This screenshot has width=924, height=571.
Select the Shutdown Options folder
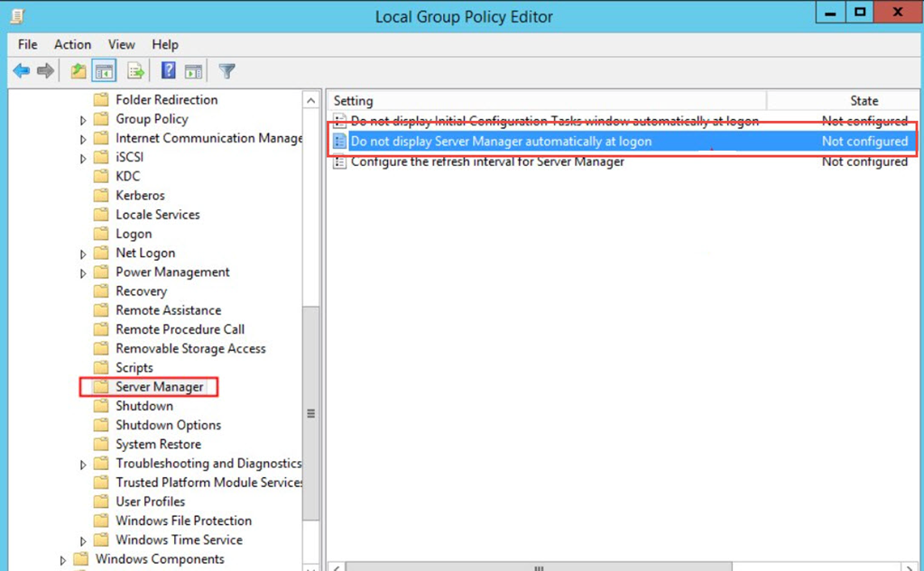[x=168, y=425]
